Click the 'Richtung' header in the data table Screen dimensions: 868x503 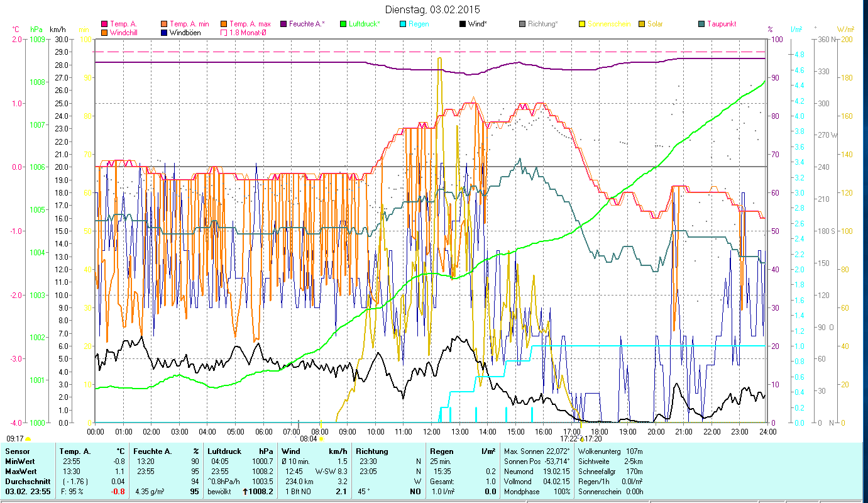pyautogui.click(x=372, y=451)
